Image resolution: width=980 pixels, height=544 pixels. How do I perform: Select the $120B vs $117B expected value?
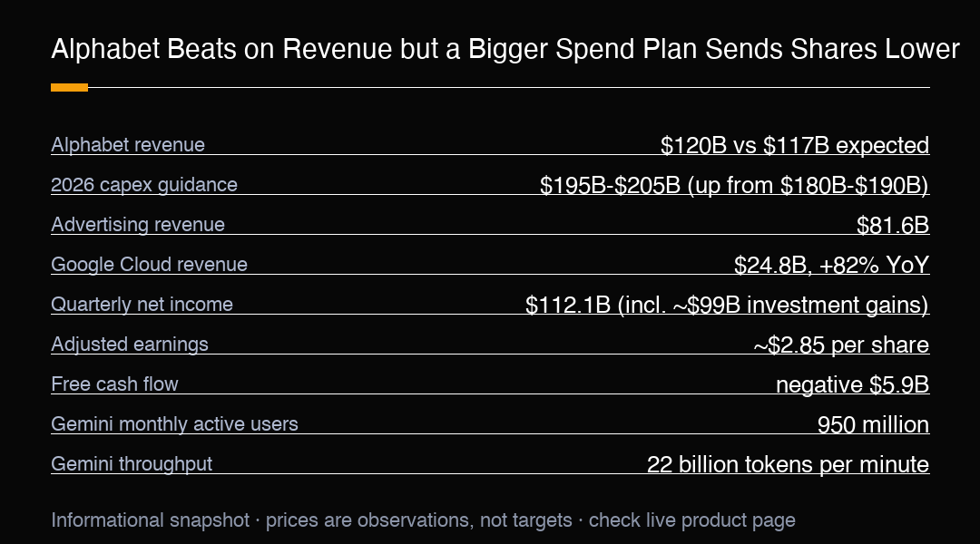pos(794,145)
